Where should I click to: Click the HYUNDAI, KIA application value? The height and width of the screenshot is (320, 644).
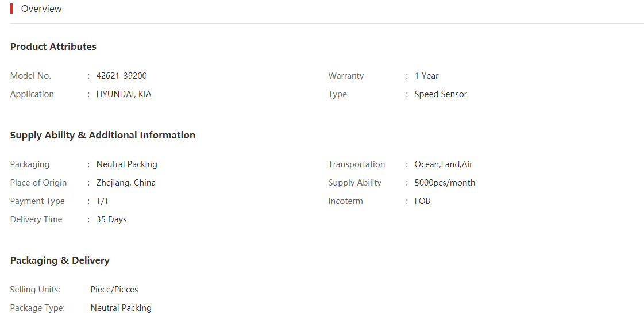(x=124, y=94)
